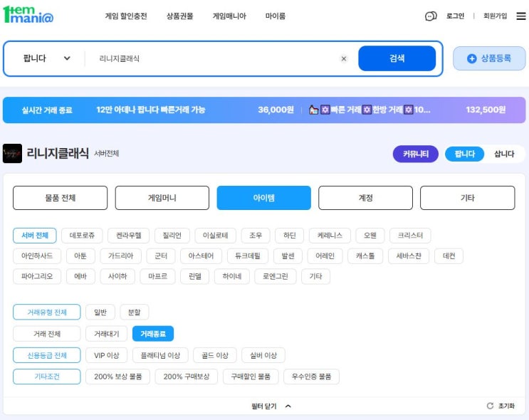Viewport: 529px width, 420px height.
Task: Open 마이룸 menu
Action: click(x=276, y=16)
